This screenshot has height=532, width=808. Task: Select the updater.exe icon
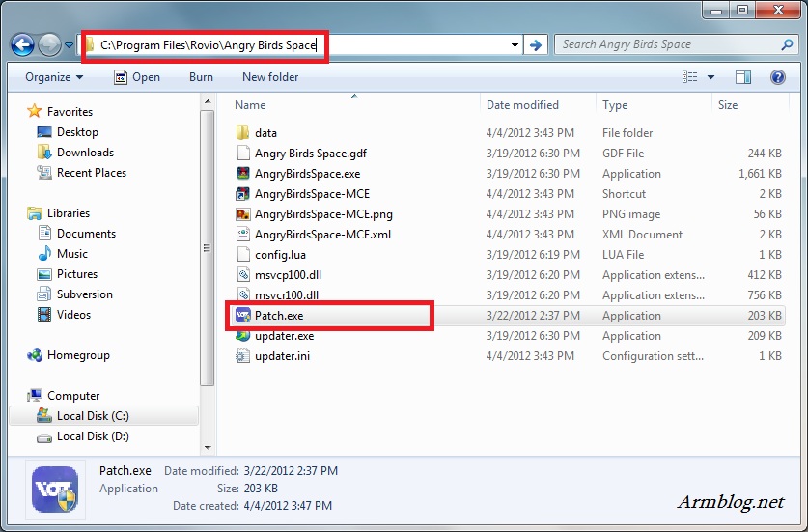242,336
